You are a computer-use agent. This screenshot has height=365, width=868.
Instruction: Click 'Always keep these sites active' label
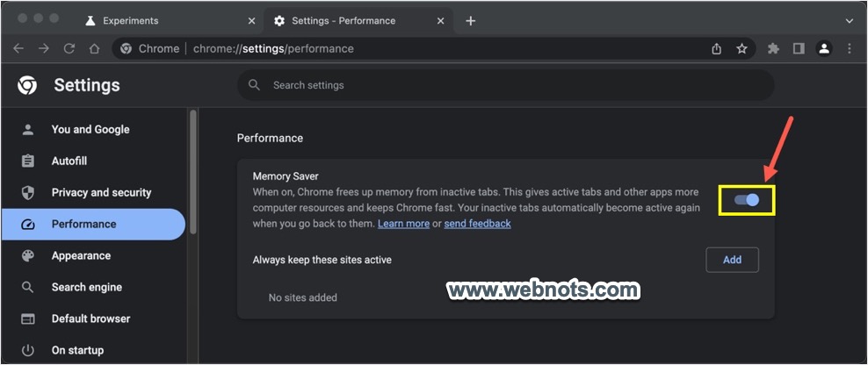coord(322,260)
